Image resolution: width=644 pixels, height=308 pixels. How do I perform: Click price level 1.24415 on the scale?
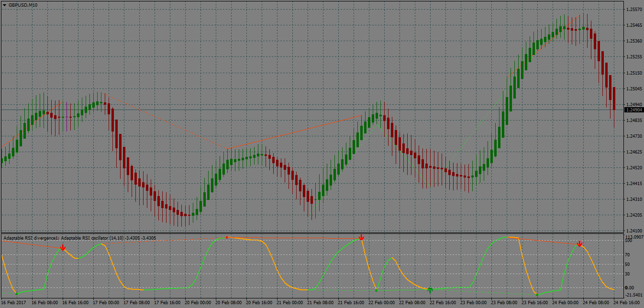[x=634, y=184]
